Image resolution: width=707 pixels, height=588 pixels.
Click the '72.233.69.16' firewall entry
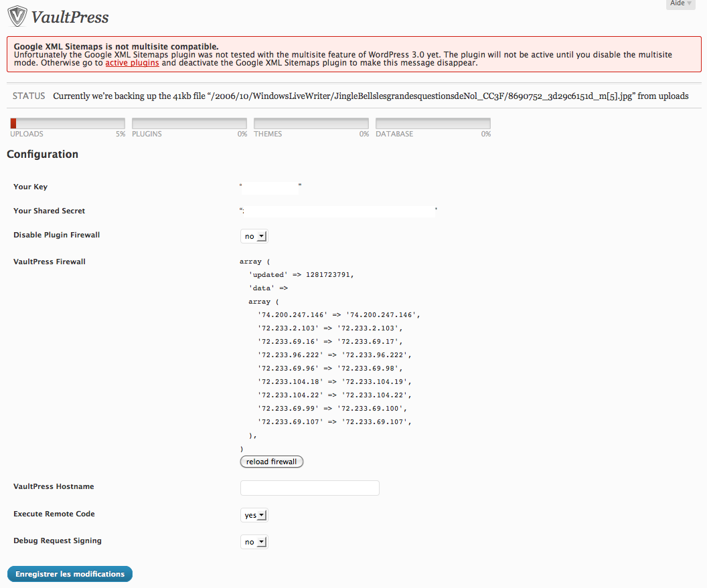coord(330,342)
